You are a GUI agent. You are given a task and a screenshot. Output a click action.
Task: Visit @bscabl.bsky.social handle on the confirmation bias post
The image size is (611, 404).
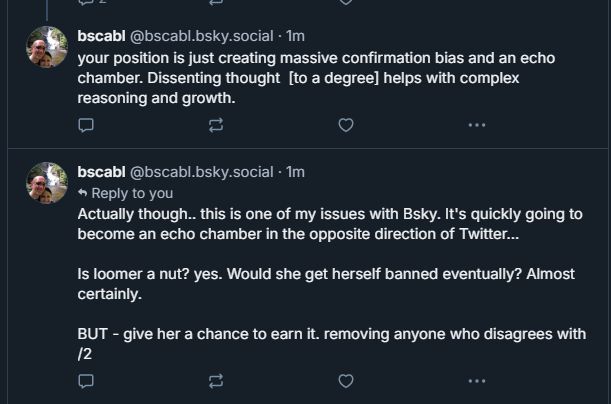[x=202, y=36]
